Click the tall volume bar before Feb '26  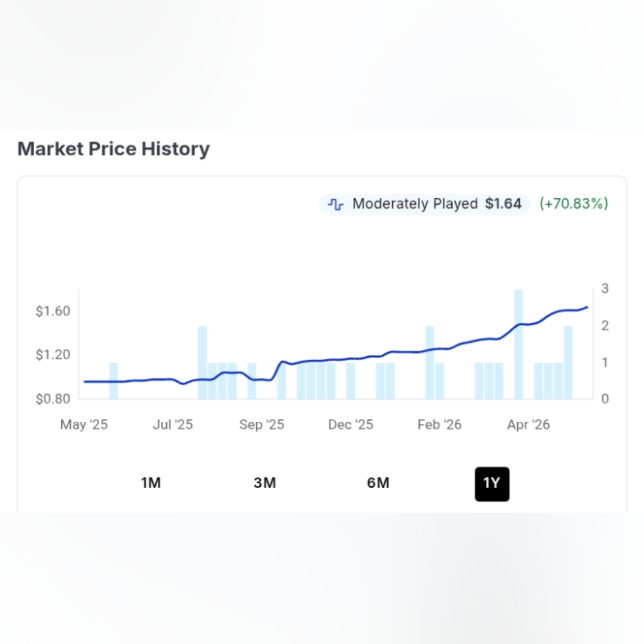click(x=430, y=362)
